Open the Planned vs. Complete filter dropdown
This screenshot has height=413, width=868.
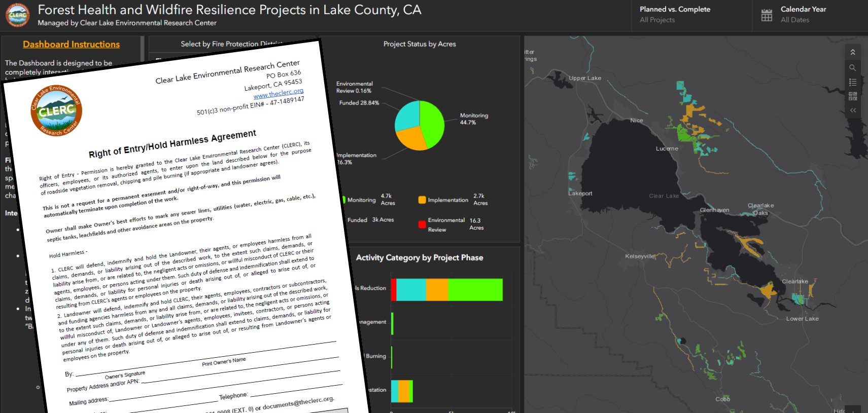674,15
